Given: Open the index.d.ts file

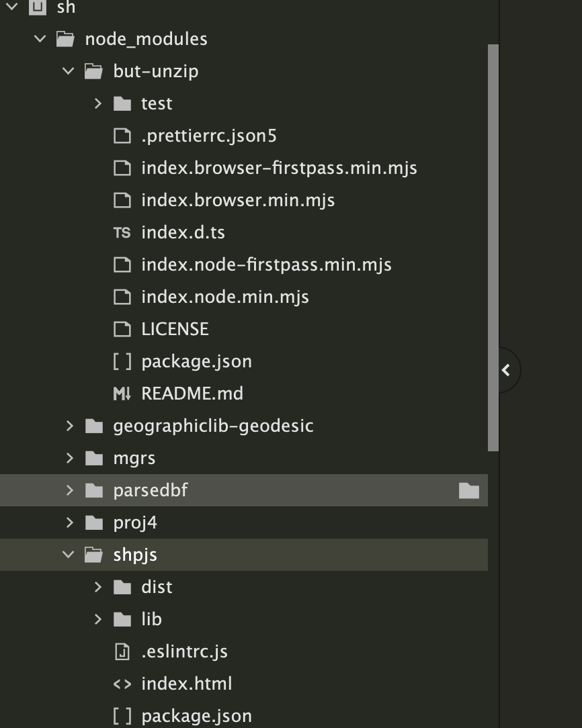Looking at the screenshot, I should (183, 232).
